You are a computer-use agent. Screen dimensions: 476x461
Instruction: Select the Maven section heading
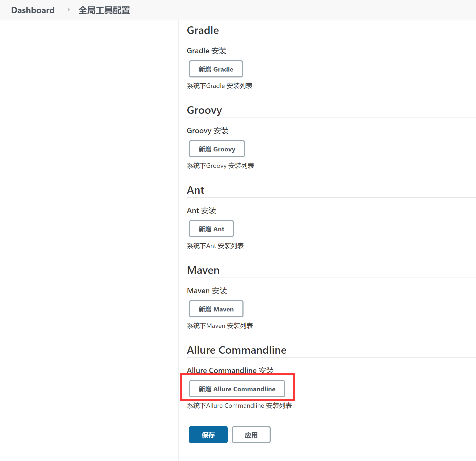[x=203, y=270]
